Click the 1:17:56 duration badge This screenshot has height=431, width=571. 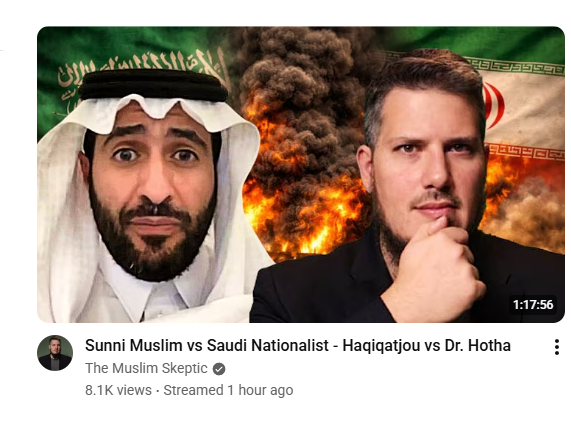pos(533,304)
